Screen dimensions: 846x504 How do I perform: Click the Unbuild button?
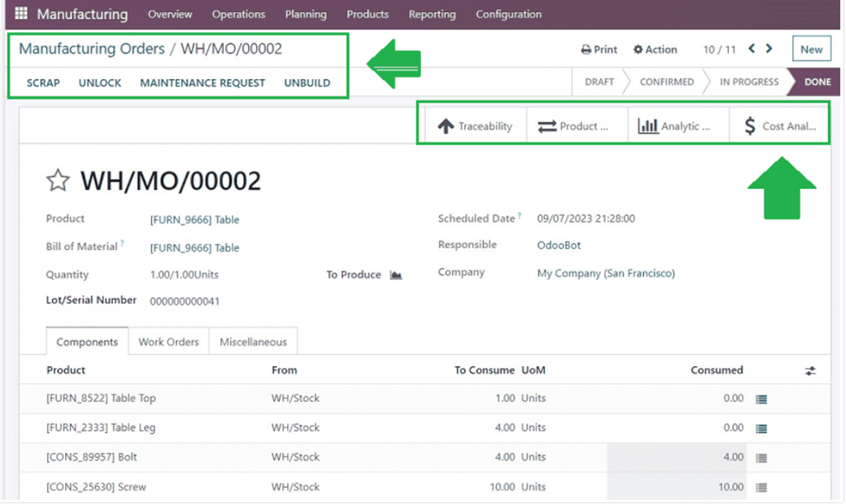[x=307, y=82]
